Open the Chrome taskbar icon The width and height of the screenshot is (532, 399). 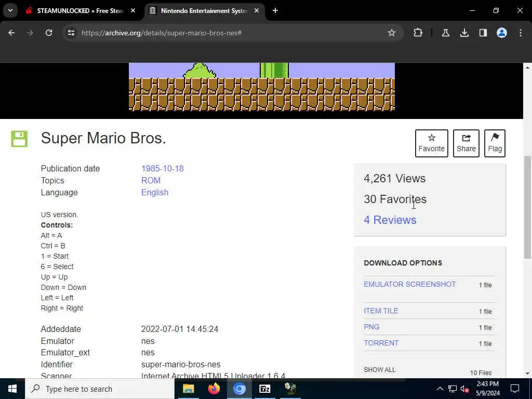[239, 389]
